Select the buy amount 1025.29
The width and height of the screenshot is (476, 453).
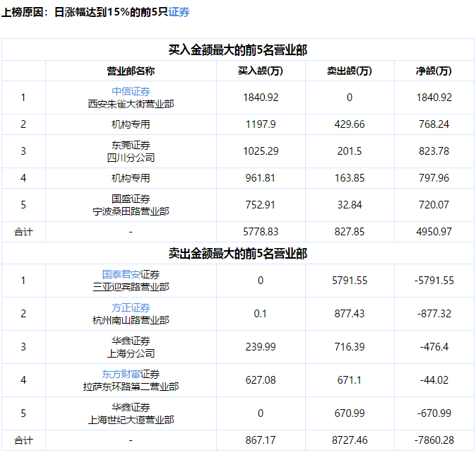(x=261, y=151)
